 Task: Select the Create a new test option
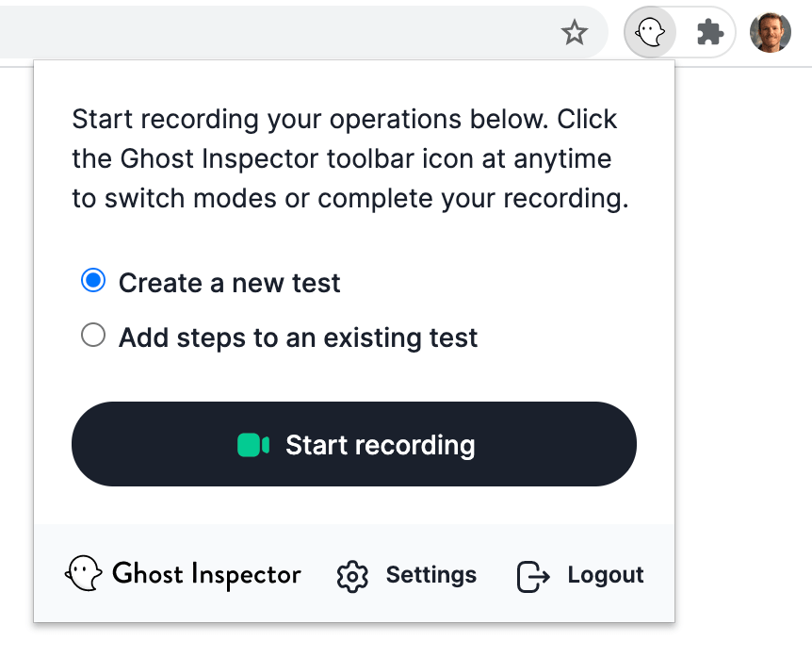click(92, 280)
